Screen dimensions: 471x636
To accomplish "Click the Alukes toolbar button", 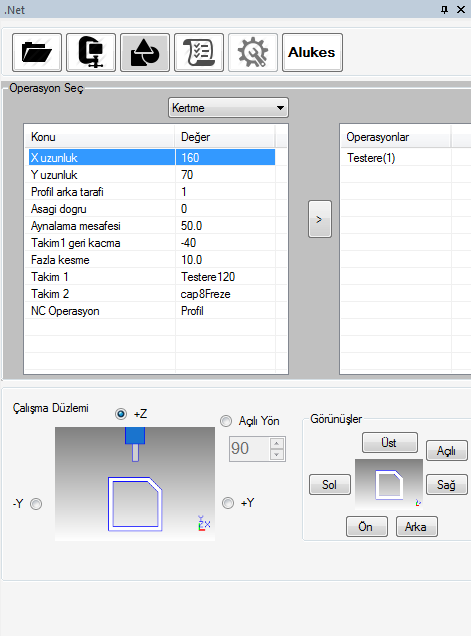I will click(x=312, y=52).
